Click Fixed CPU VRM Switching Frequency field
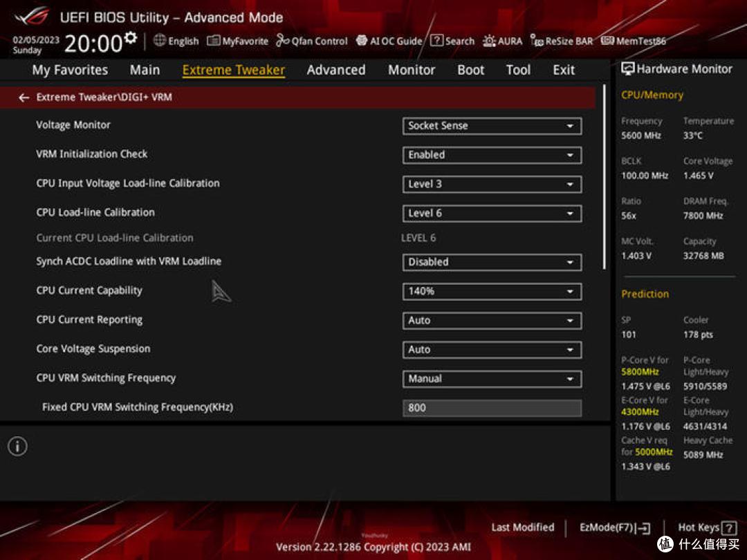The width and height of the screenshot is (747, 560). point(492,408)
